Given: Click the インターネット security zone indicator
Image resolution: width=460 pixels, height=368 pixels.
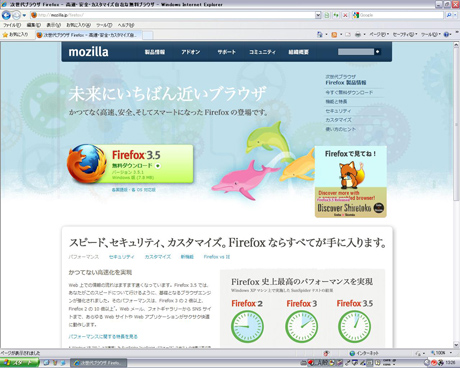Looking at the screenshot, I should click(x=364, y=353).
